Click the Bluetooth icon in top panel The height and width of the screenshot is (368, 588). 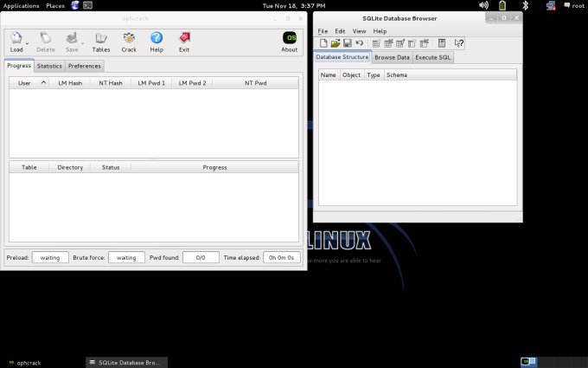click(526, 5)
